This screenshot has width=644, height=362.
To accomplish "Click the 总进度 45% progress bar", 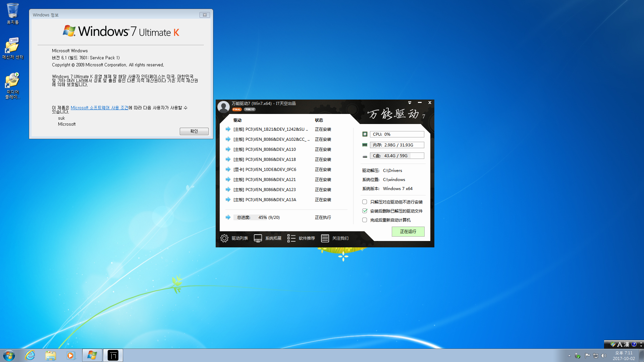I will [258, 217].
